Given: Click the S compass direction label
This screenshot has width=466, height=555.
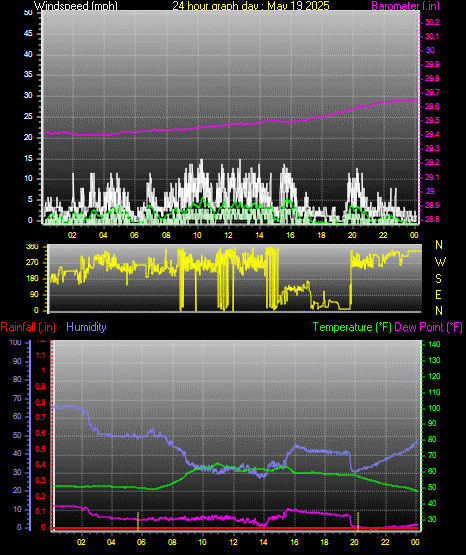Looking at the screenshot, I should click(438, 279).
